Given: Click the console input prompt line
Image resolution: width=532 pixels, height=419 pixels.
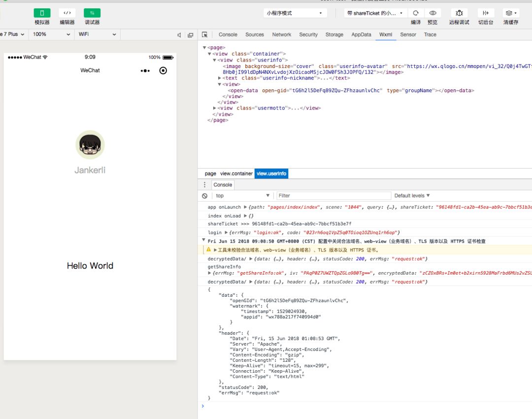Looking at the screenshot, I should click(x=366, y=406).
